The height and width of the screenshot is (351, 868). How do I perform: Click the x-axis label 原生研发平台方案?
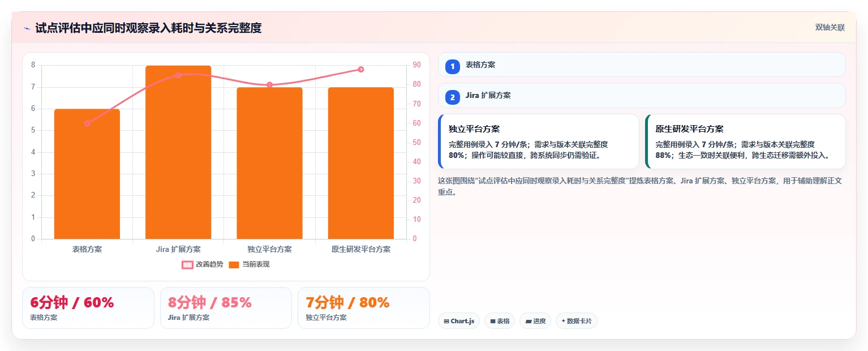pyautogui.click(x=360, y=249)
